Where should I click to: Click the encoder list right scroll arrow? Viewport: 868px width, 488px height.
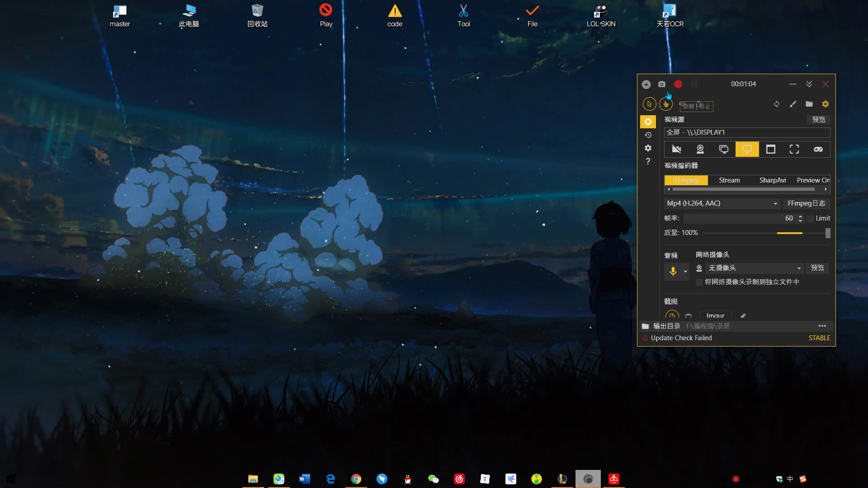(x=826, y=189)
